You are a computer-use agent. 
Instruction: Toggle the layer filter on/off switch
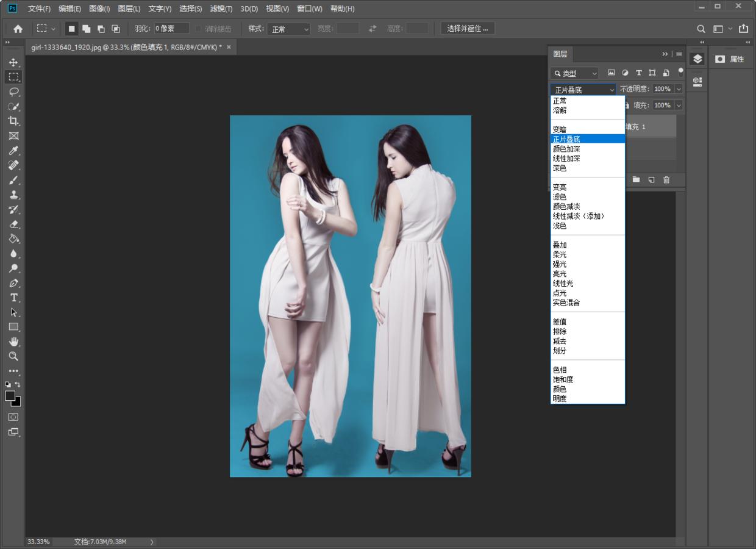[x=680, y=72]
